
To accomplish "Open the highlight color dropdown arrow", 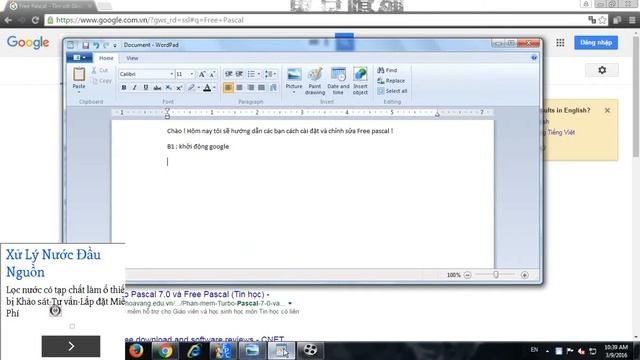I will [x=198, y=87].
